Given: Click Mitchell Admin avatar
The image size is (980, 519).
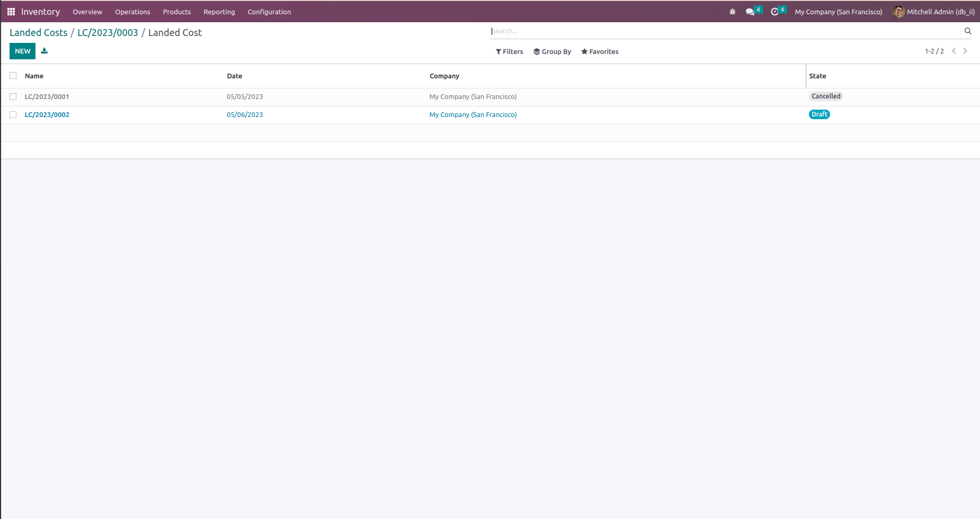Looking at the screenshot, I should (x=898, y=12).
